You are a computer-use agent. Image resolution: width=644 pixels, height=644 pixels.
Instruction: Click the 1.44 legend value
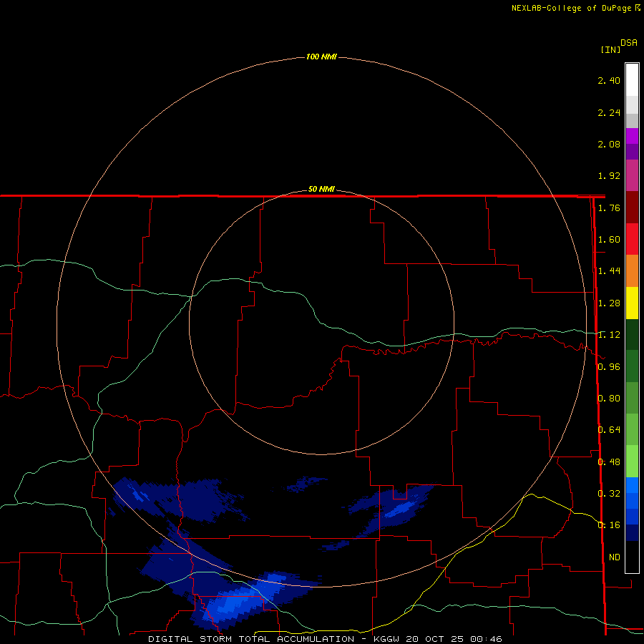click(609, 270)
